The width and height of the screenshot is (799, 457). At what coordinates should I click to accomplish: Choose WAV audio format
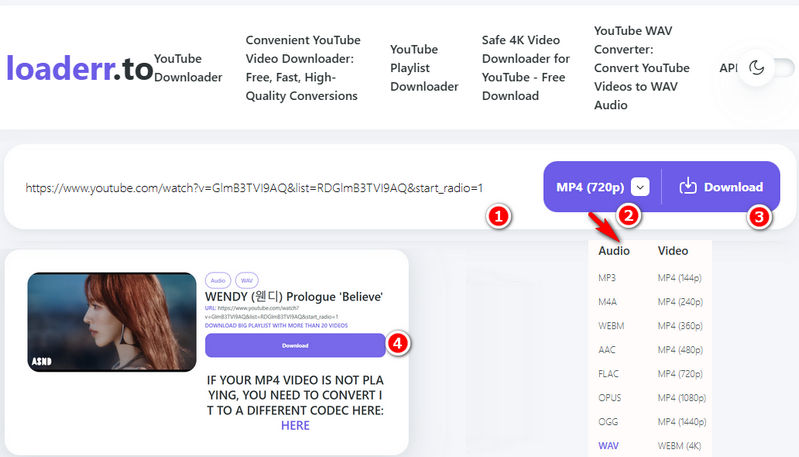[x=608, y=445]
